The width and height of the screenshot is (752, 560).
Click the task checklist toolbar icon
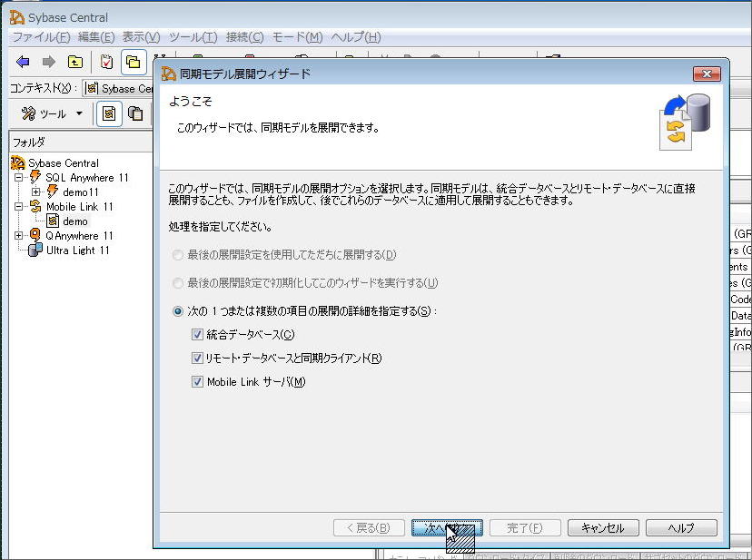click(107, 62)
